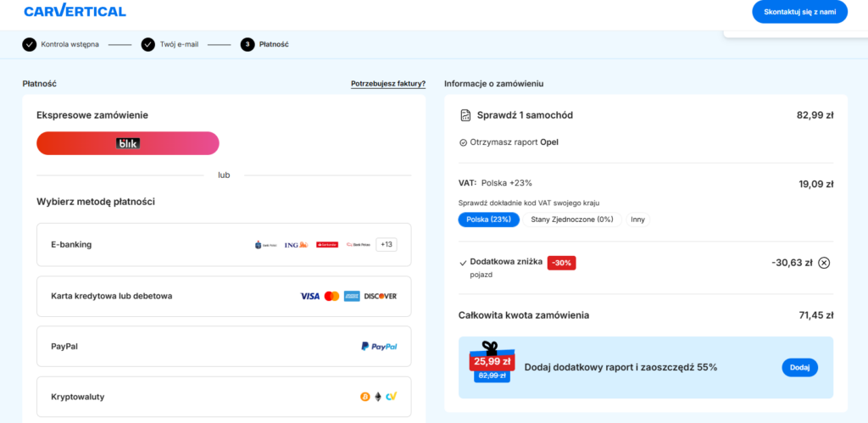Click the Bitcoin cryptocurrency icon
This screenshot has height=423, width=868.
365,397
